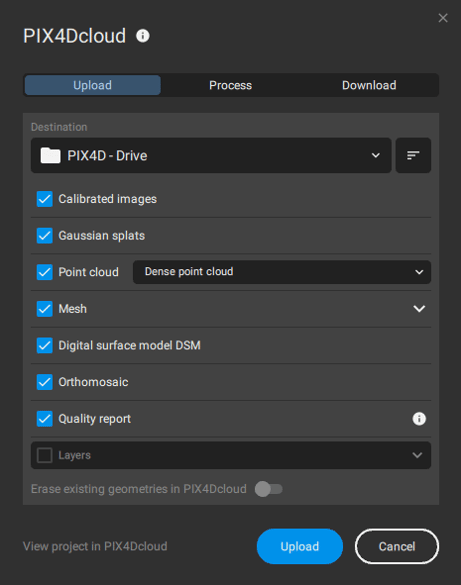
Task: Open the PIX4D - Drive destination dropdown
Action: click(x=211, y=155)
